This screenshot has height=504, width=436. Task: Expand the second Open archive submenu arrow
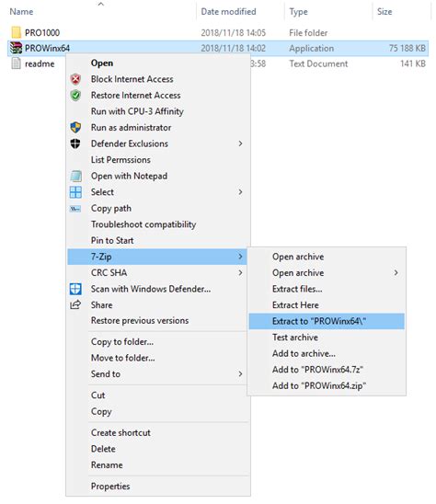(x=396, y=273)
